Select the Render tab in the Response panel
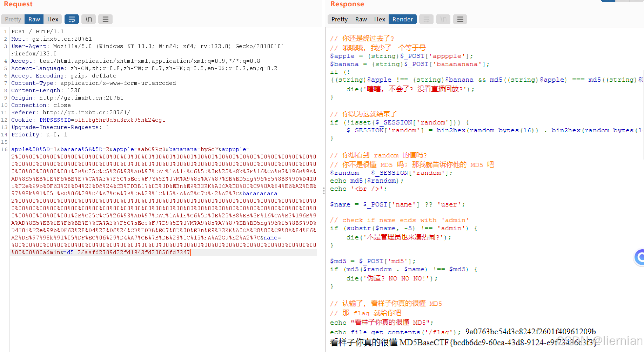The image size is (644, 352). tap(402, 19)
